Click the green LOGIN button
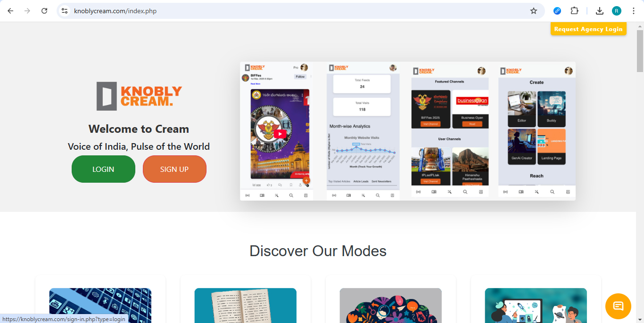The image size is (644, 323). [103, 169]
